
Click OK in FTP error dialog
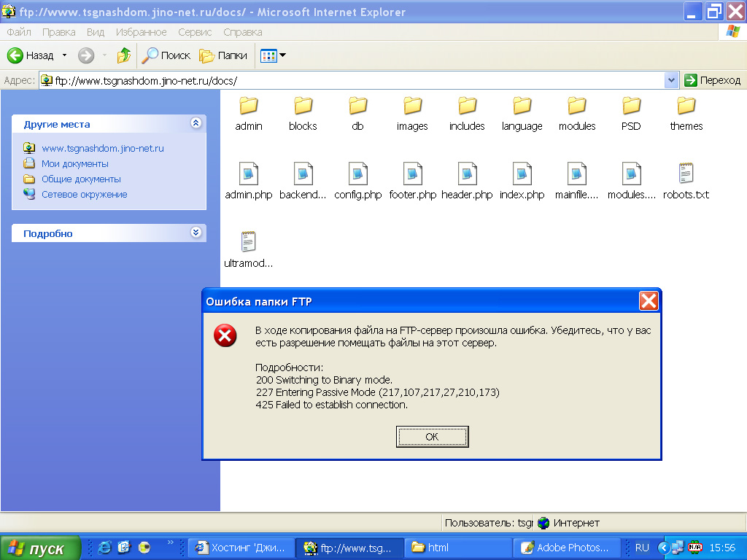432,437
